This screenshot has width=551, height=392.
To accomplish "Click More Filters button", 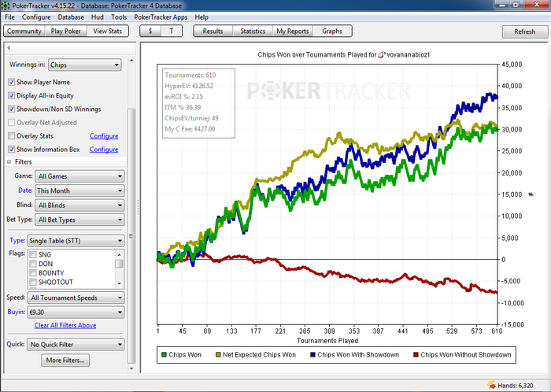I will pyautogui.click(x=65, y=361).
